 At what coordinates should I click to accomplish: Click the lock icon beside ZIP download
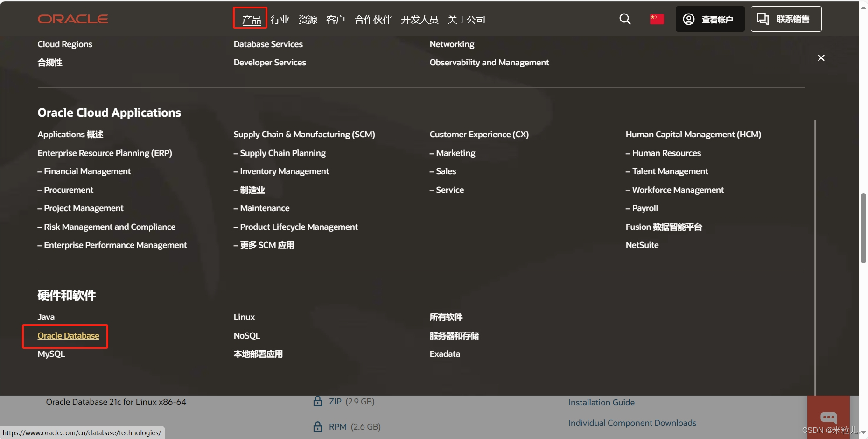318,401
